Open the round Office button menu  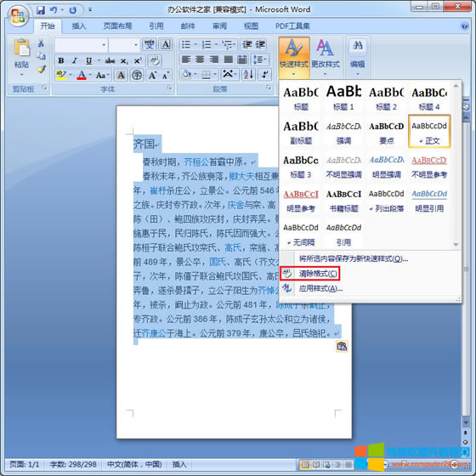(x=18, y=15)
